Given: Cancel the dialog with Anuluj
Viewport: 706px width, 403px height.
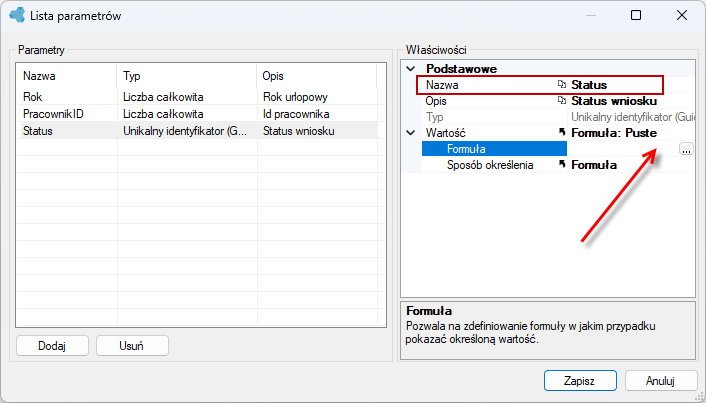Looking at the screenshot, I should click(x=661, y=381).
